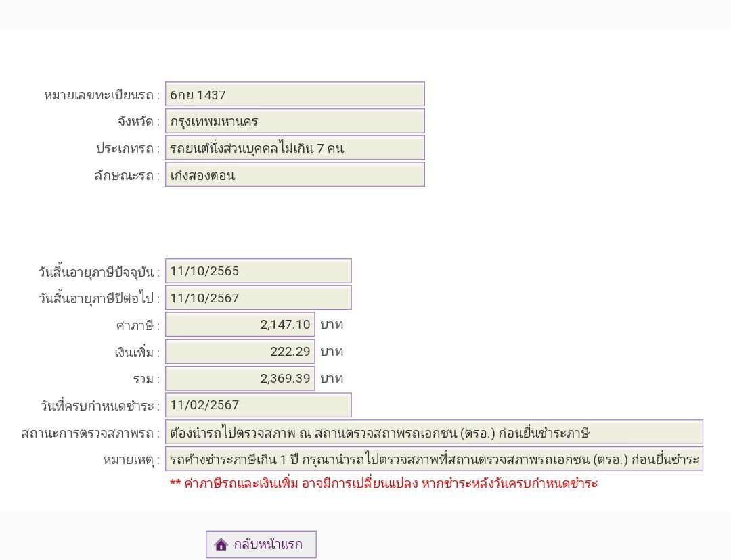
Task: Click the surcharge field 222.29
Action: click(240, 351)
